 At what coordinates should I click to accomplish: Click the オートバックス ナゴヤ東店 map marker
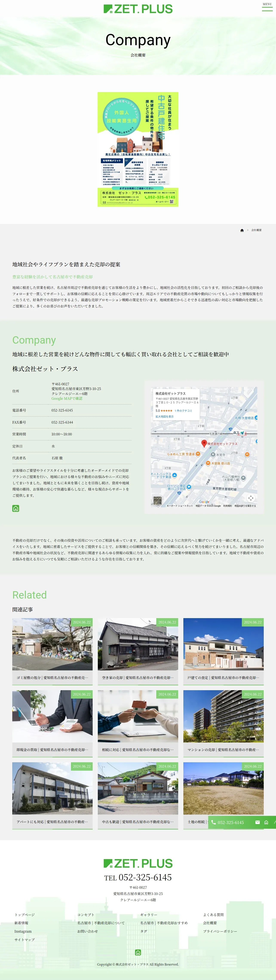coord(175,475)
